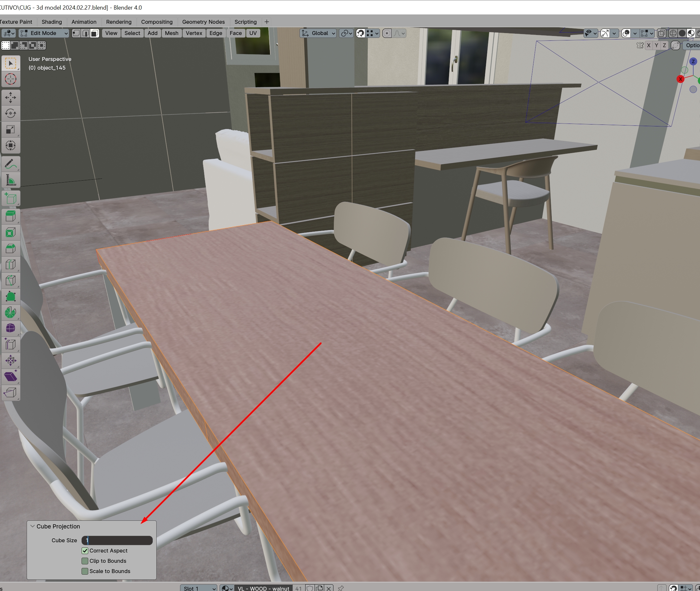Select the Move tool in toolbar
Image resolution: width=700 pixels, height=591 pixels.
(10, 98)
